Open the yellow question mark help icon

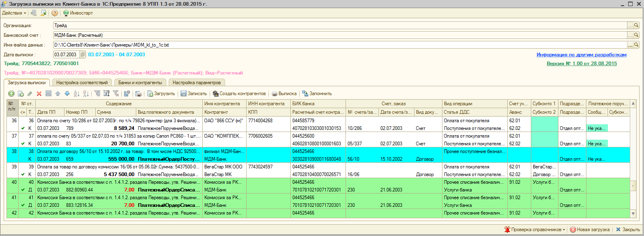point(55,13)
